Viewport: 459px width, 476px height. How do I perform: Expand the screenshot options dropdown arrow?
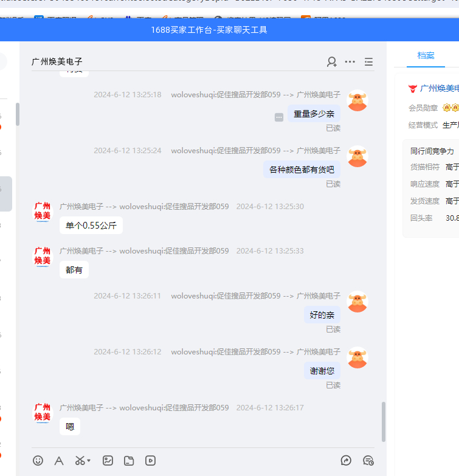pos(89,461)
